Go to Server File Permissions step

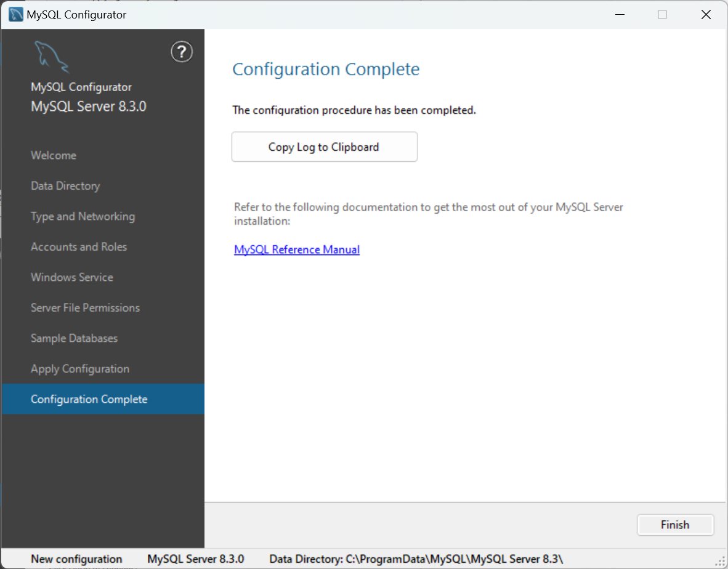pyautogui.click(x=85, y=308)
